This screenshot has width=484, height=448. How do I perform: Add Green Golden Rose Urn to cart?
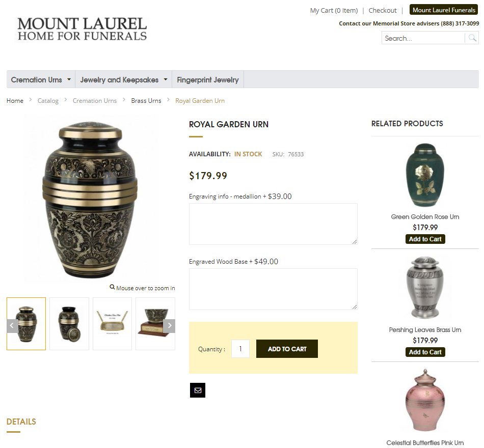(x=425, y=239)
